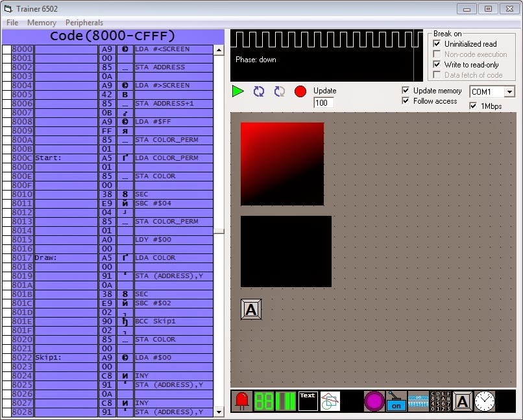
Task: Select the red LED peripheral icon
Action: tap(242, 401)
